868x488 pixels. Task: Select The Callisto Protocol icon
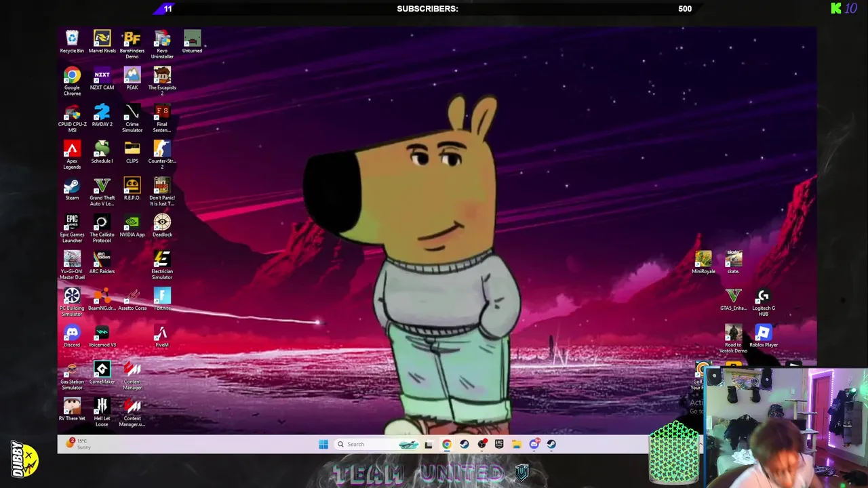102,228
